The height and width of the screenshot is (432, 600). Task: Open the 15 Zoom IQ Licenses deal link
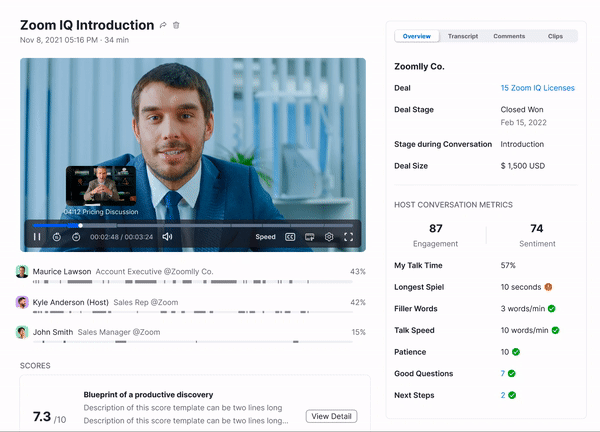[537, 88]
